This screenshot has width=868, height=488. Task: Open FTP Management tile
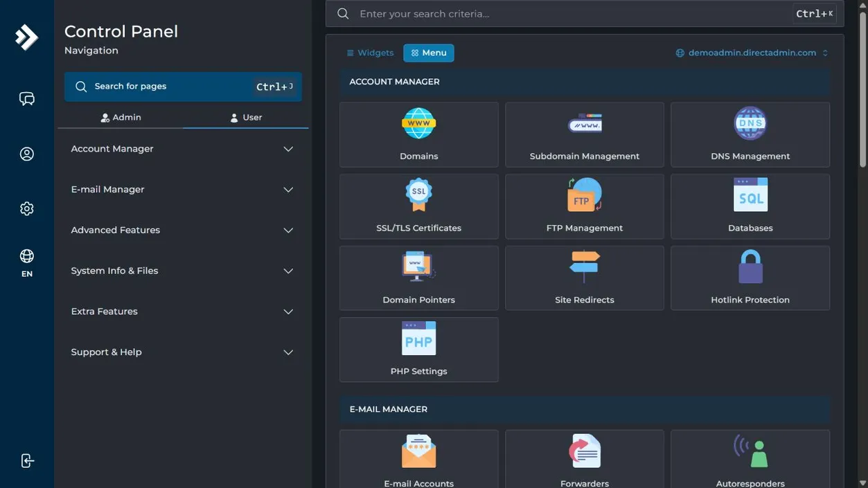[x=584, y=206]
